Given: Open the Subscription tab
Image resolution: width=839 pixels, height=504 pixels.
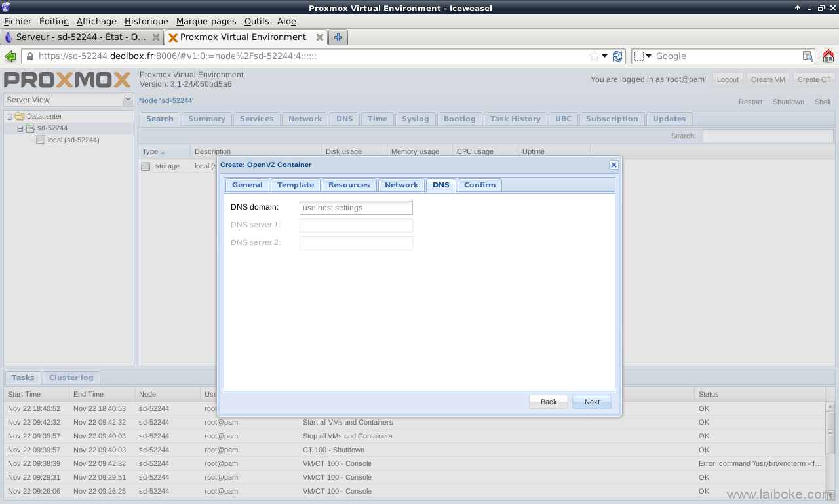Looking at the screenshot, I should tap(612, 119).
